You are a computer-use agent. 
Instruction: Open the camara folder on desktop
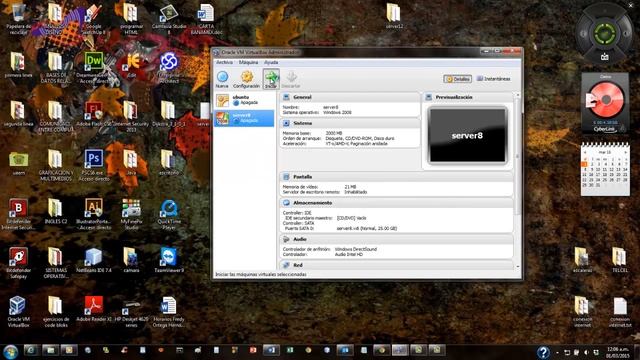coord(131,260)
